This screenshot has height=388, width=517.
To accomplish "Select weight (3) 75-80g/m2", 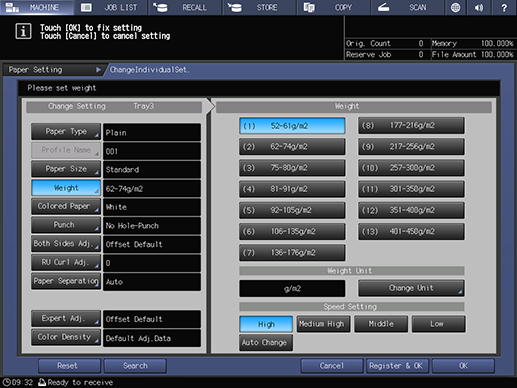I will (x=292, y=168).
